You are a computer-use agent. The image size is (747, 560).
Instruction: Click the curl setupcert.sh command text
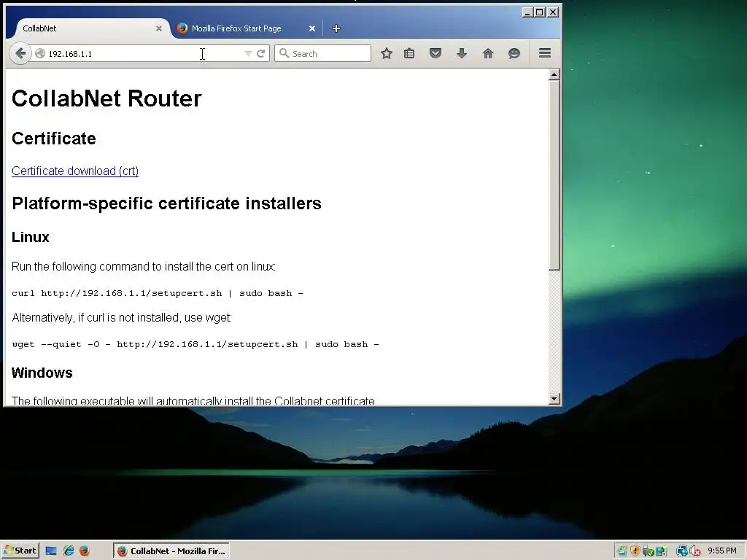(158, 293)
